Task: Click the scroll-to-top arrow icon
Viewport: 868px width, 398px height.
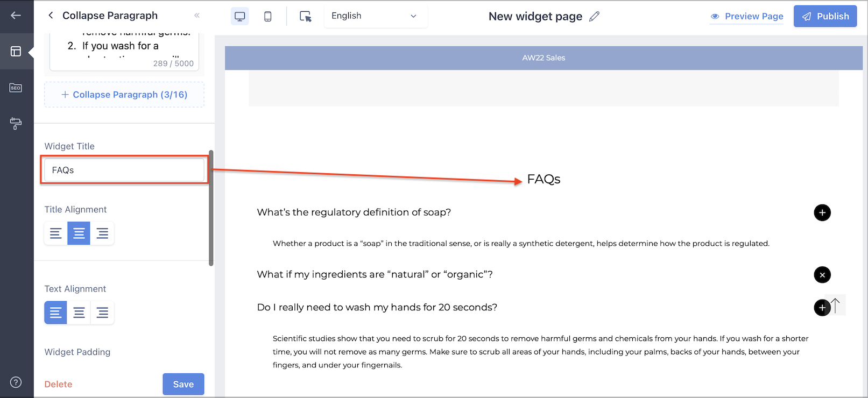Action: click(x=836, y=305)
